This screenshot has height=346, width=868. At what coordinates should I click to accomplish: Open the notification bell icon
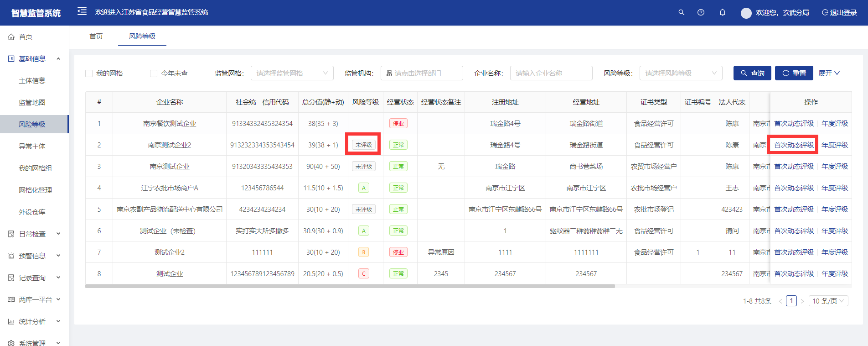[722, 12]
